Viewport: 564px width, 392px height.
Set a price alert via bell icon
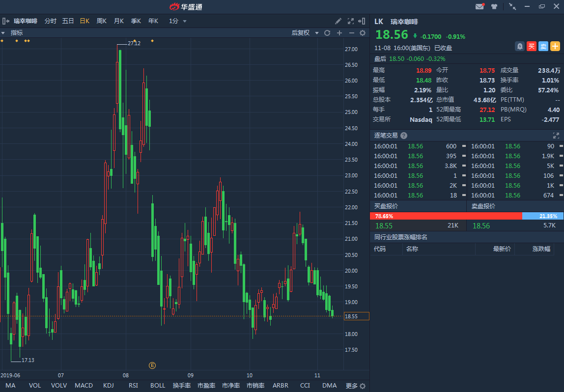[x=520, y=46]
